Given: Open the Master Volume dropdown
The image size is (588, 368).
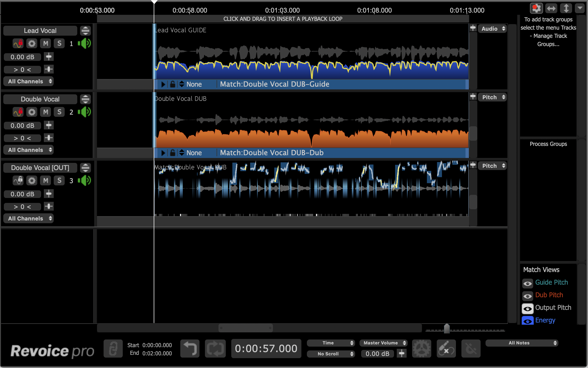Looking at the screenshot, I should tap(383, 343).
